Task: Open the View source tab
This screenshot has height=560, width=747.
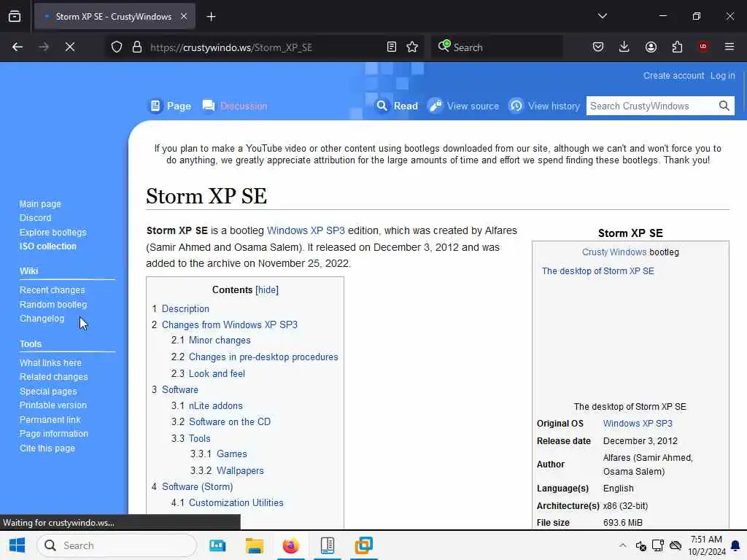Action: pos(463,106)
